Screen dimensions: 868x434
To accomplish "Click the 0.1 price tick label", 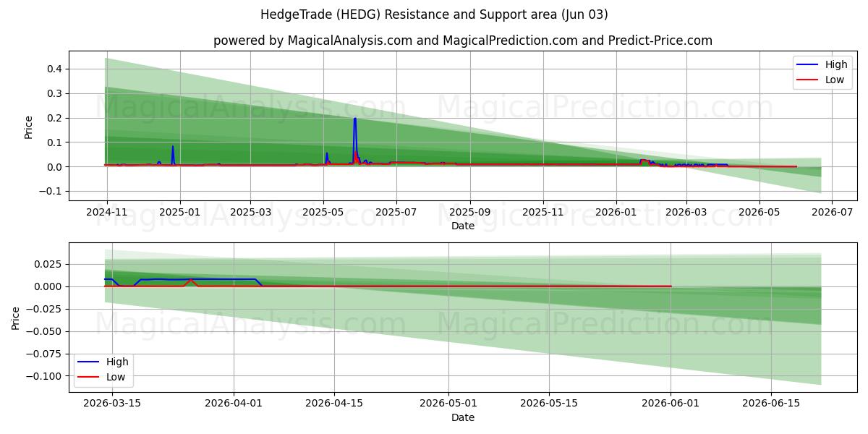I will 56,143.
